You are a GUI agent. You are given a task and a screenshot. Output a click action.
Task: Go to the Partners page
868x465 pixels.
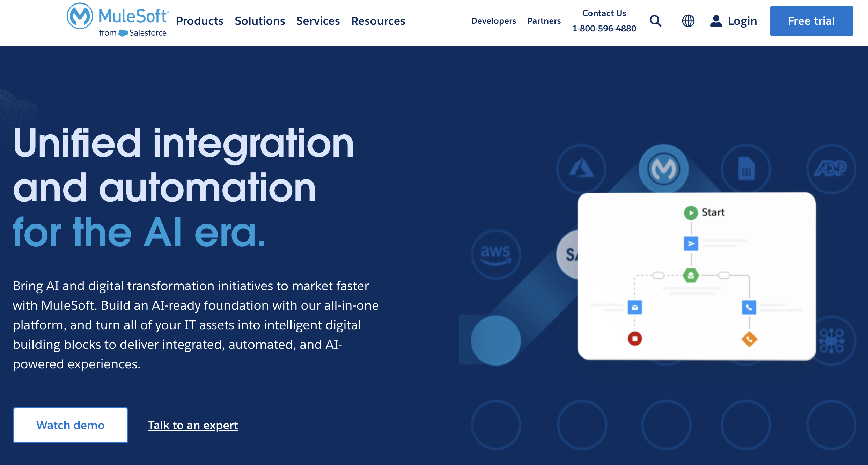(544, 21)
